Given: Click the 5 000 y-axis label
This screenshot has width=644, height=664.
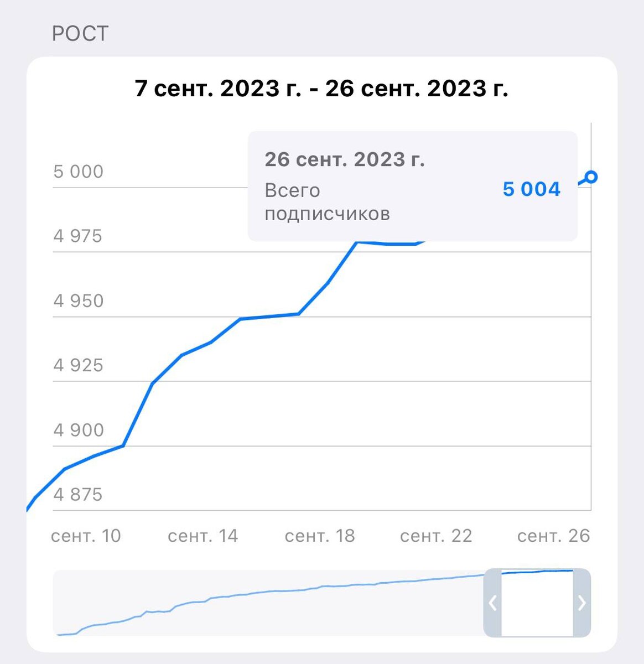Looking at the screenshot, I should pyautogui.click(x=79, y=172).
